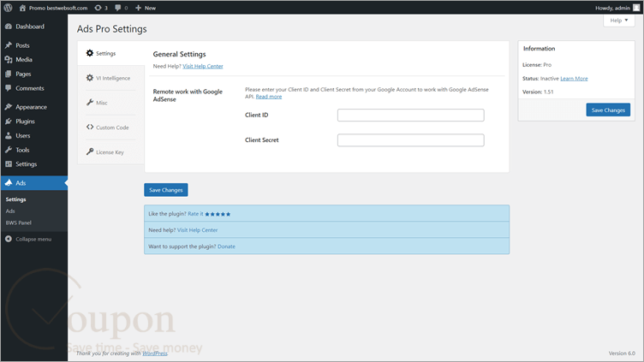644x362 pixels.
Task: Open the BWS Panel submenu item
Action: click(x=19, y=223)
